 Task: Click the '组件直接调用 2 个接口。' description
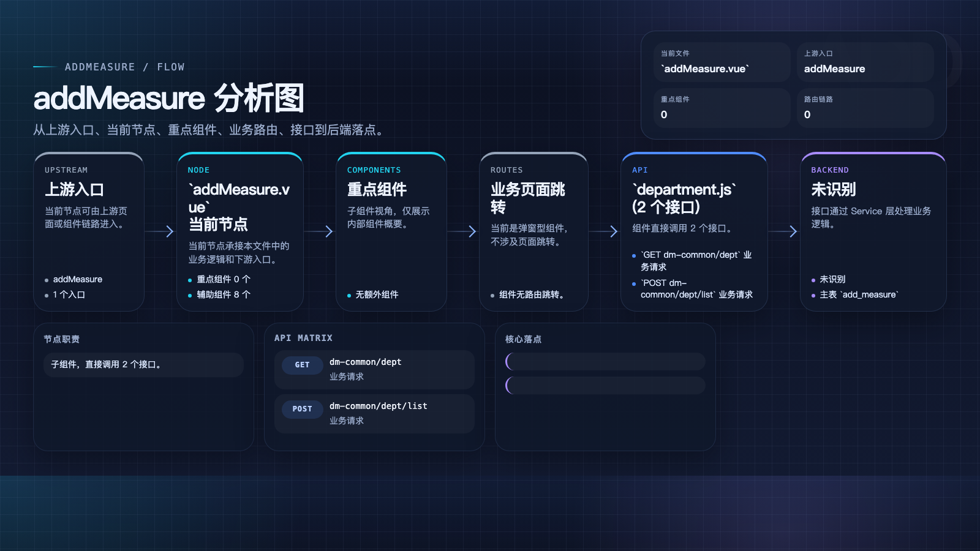(682, 228)
